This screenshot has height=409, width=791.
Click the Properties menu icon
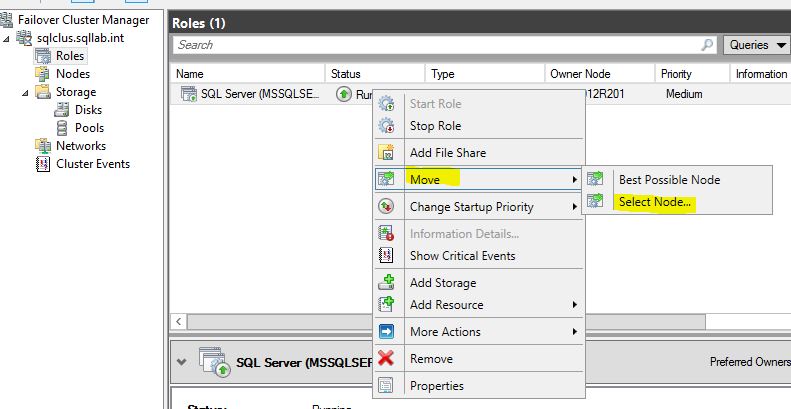pos(386,386)
